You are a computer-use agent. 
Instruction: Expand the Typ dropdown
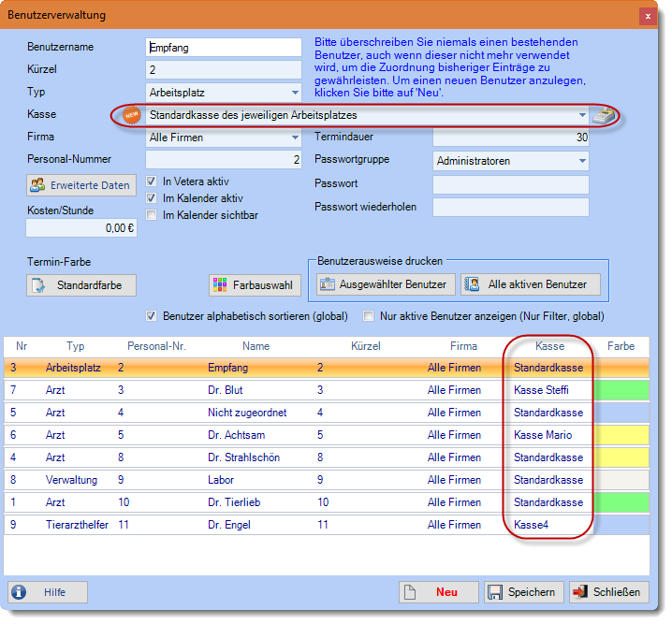[x=295, y=93]
